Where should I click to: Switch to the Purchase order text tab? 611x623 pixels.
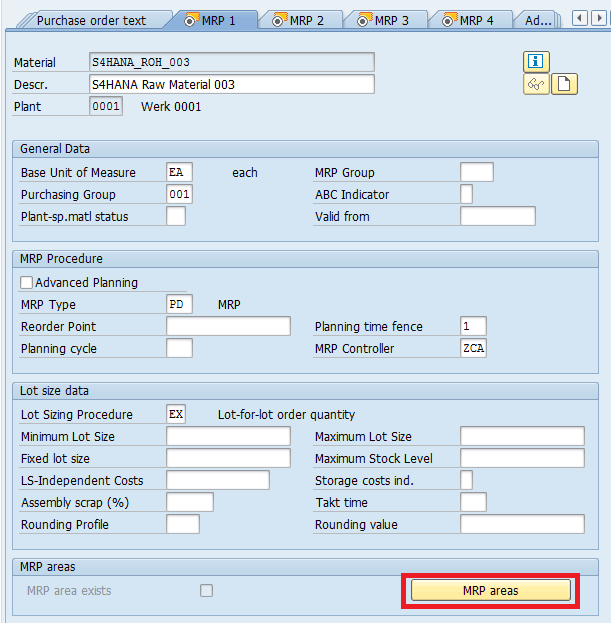pyautogui.click(x=91, y=20)
